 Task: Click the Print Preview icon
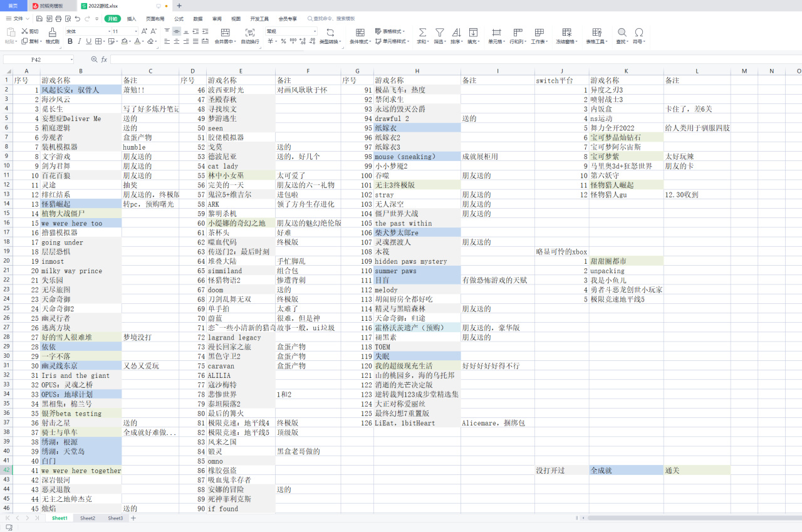pos(67,19)
